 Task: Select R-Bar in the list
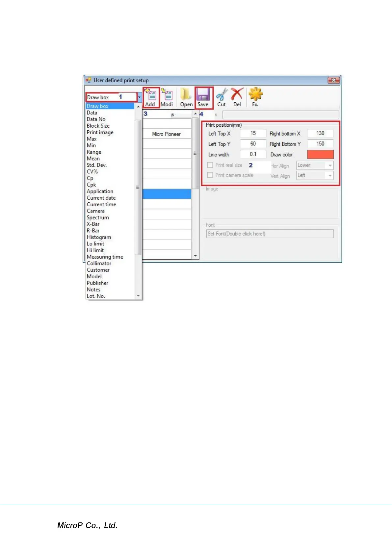click(110, 231)
